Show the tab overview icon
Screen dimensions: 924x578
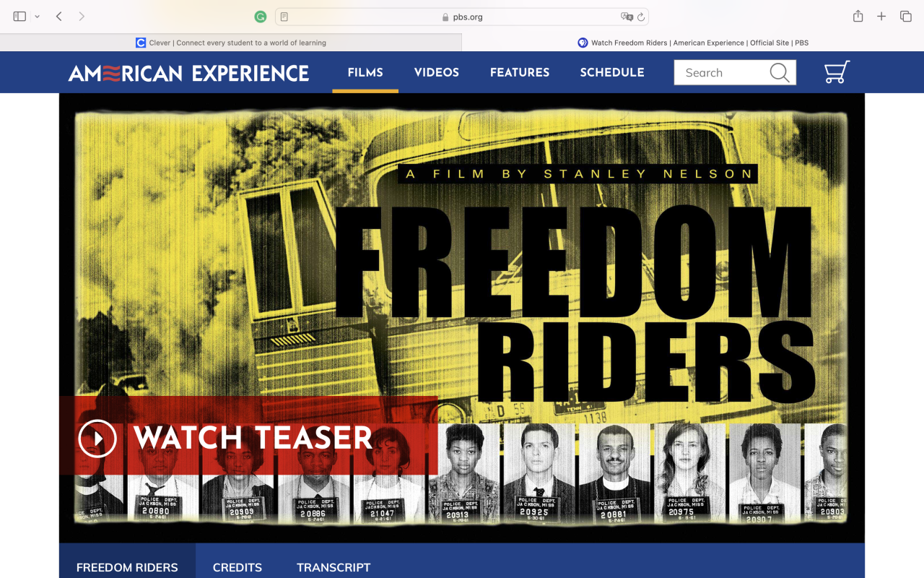[905, 16]
